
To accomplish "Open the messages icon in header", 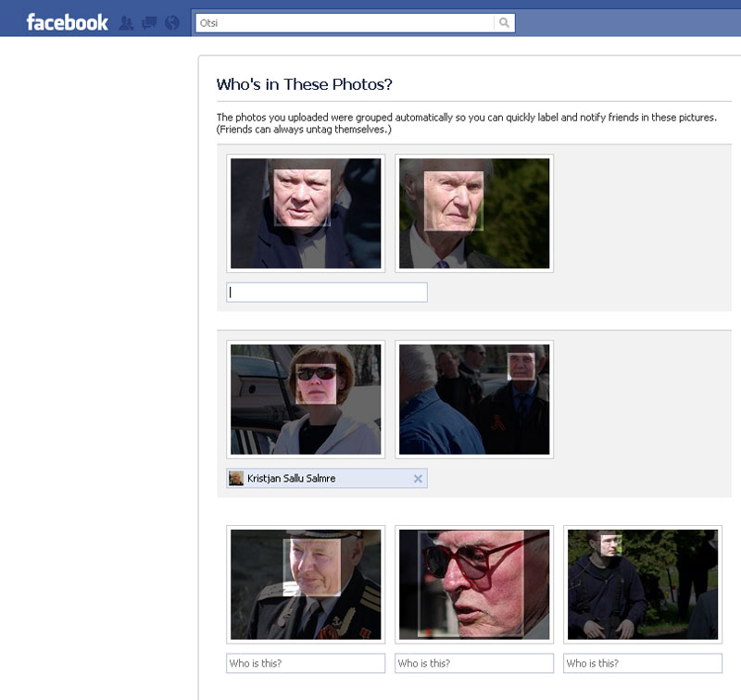I will (148, 23).
